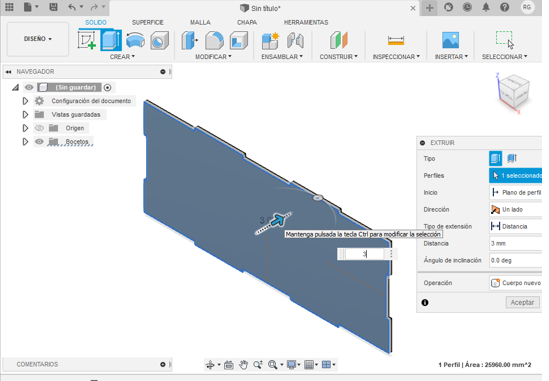Expand Configuración del documento node
The width and height of the screenshot is (549, 381).
pyautogui.click(x=25, y=101)
